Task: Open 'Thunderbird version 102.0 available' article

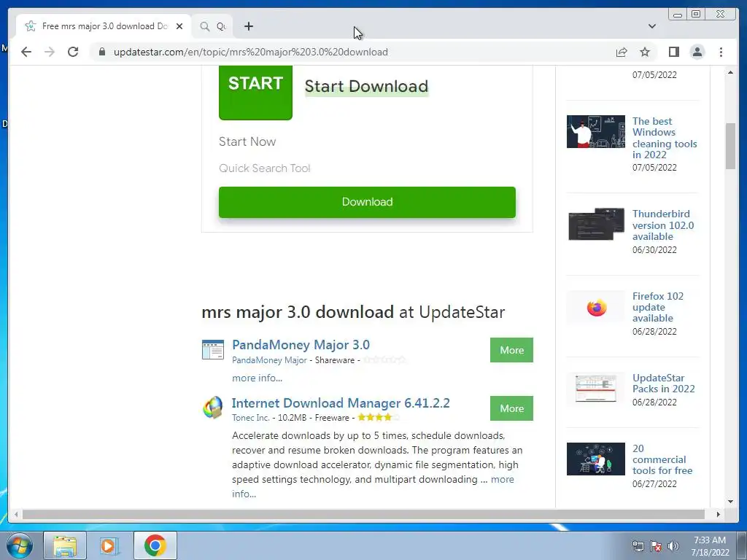Action: coord(663,225)
